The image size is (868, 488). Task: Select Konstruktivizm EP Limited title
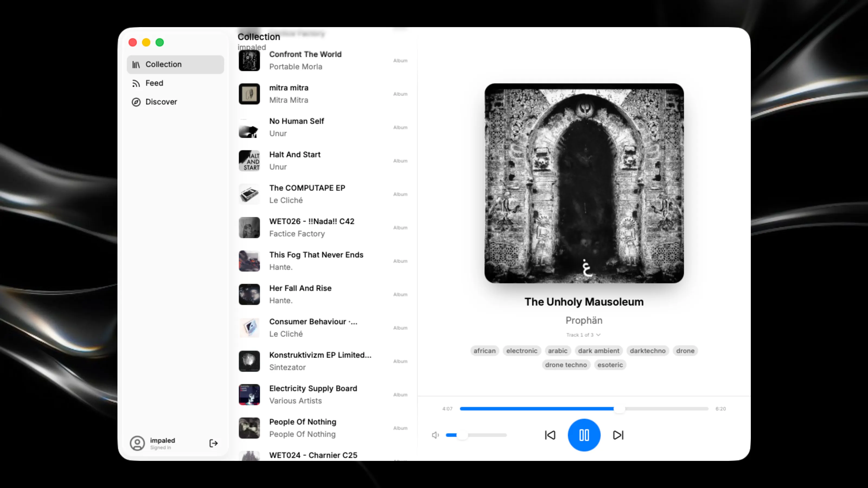pyautogui.click(x=320, y=355)
